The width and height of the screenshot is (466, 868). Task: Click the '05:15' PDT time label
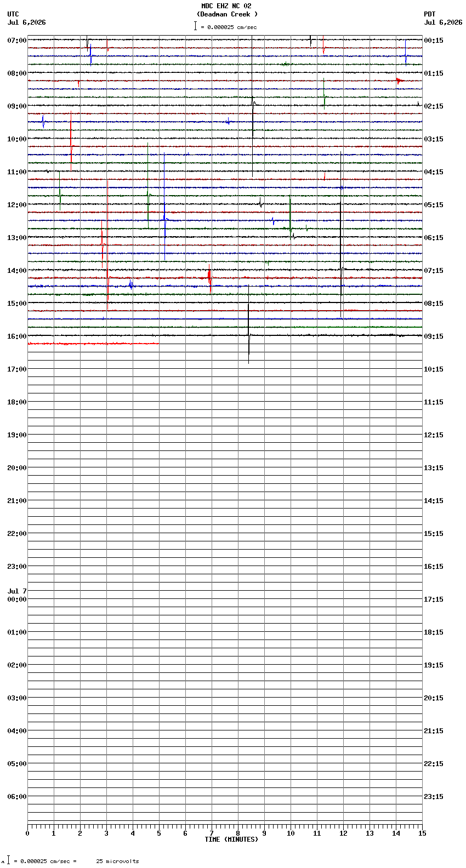coord(434,205)
